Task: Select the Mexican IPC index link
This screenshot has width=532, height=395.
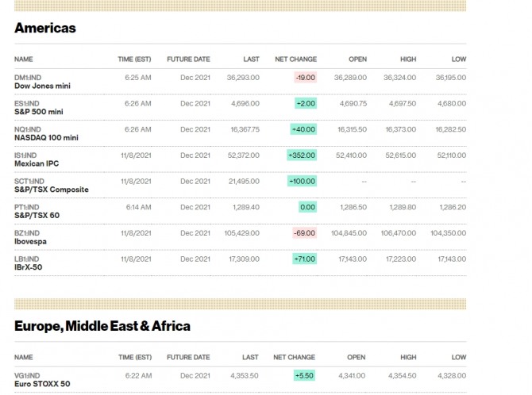Action: pos(37,163)
